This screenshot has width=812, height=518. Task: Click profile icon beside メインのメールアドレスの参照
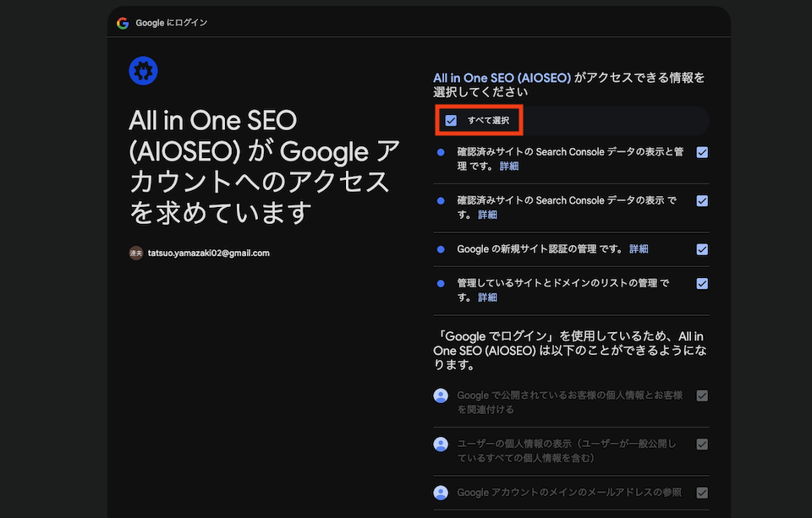(441, 493)
